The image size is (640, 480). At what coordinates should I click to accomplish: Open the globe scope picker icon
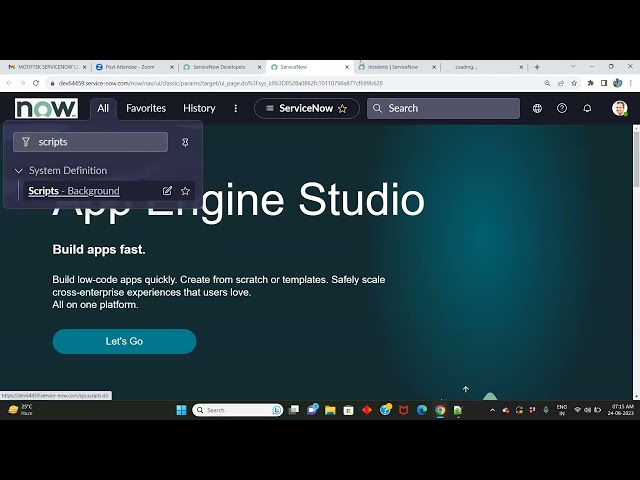[x=537, y=108]
